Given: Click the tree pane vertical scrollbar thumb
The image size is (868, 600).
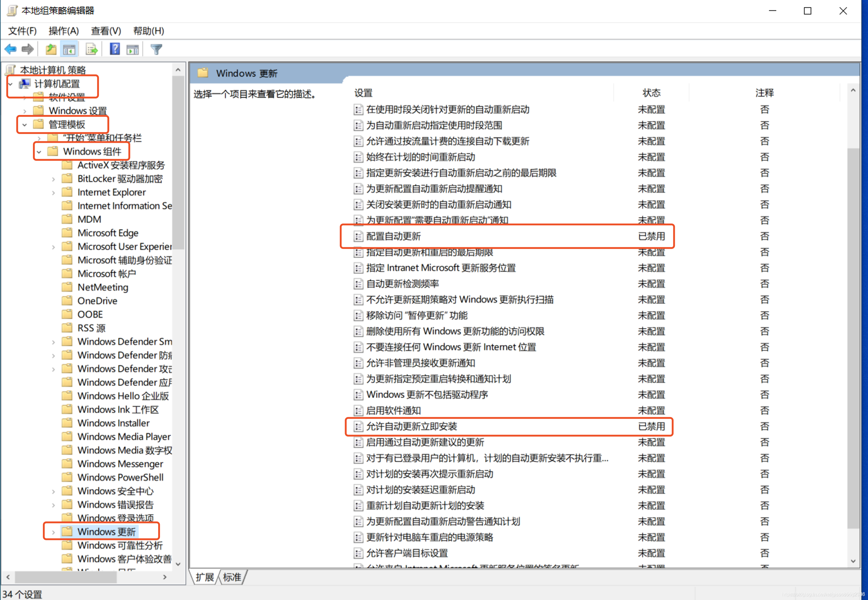Looking at the screenshot, I should [x=178, y=163].
